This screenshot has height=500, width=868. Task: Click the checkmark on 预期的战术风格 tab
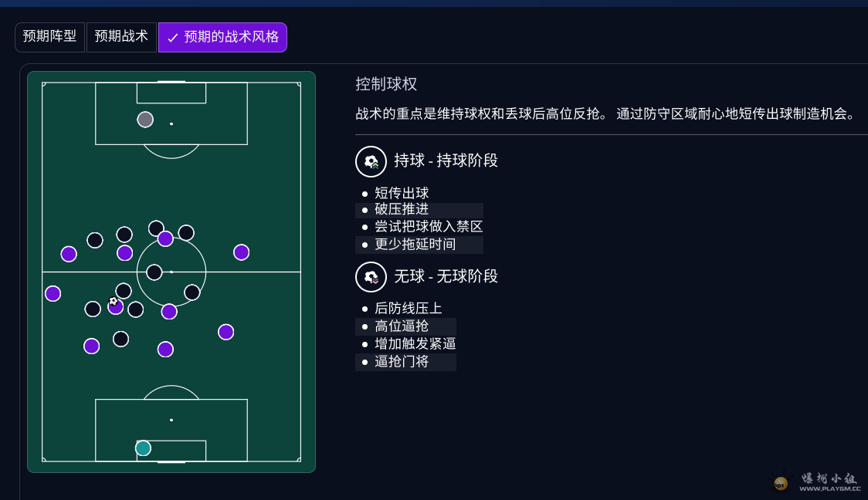(173, 38)
